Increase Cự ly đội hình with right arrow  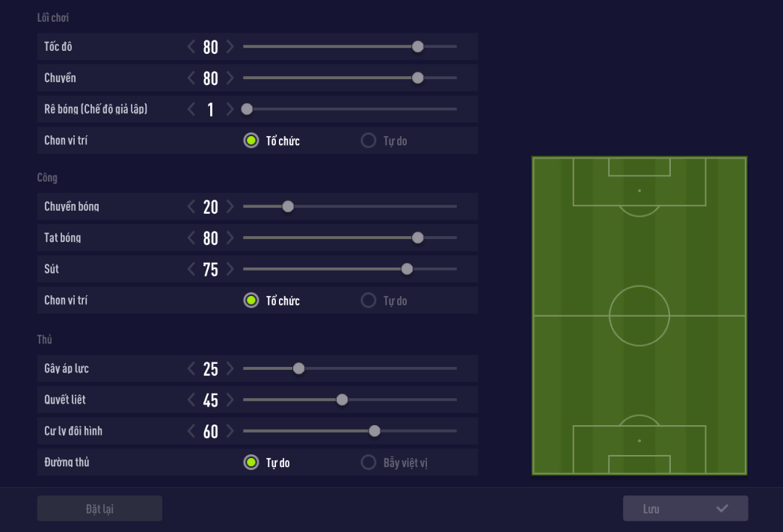[x=230, y=432]
